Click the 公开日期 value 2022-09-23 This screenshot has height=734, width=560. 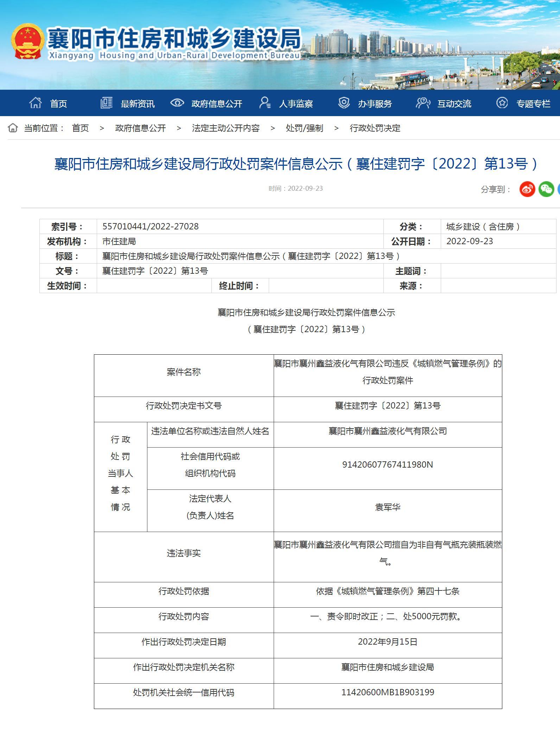[x=470, y=241]
